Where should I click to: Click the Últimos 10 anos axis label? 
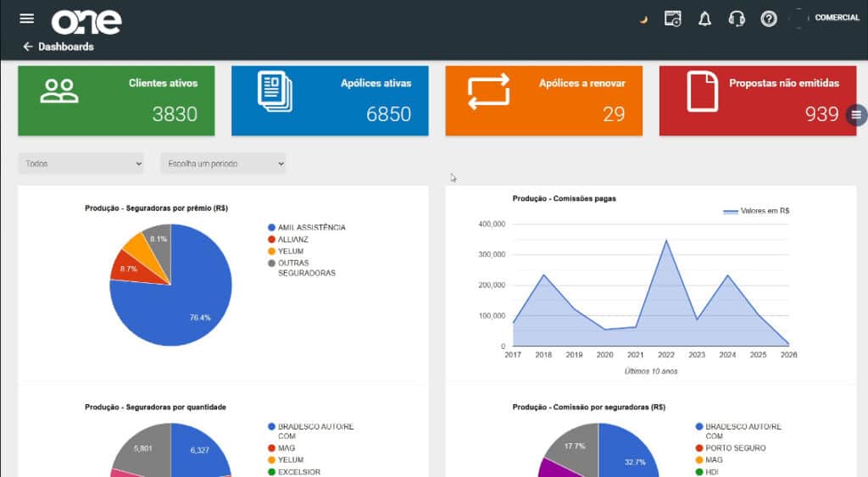tap(651, 371)
